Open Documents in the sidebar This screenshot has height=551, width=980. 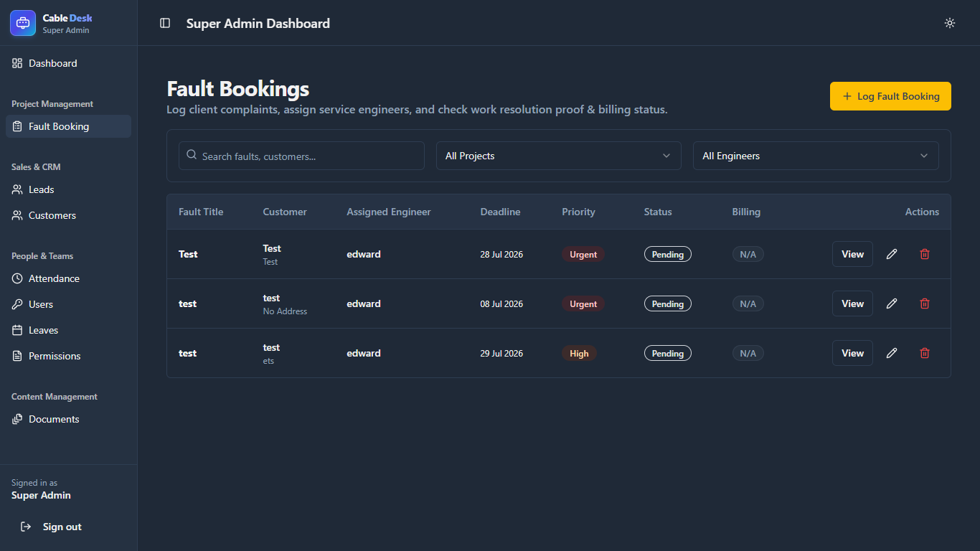(x=68, y=419)
